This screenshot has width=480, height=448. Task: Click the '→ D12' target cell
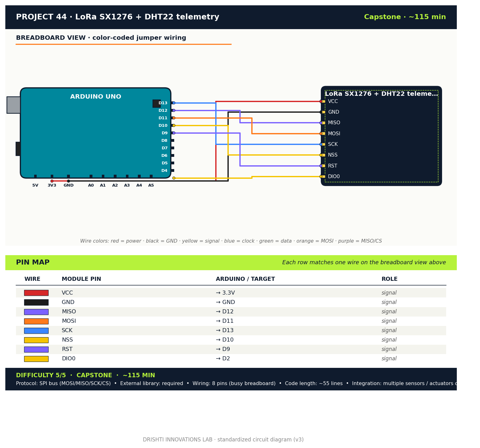click(x=225, y=312)
